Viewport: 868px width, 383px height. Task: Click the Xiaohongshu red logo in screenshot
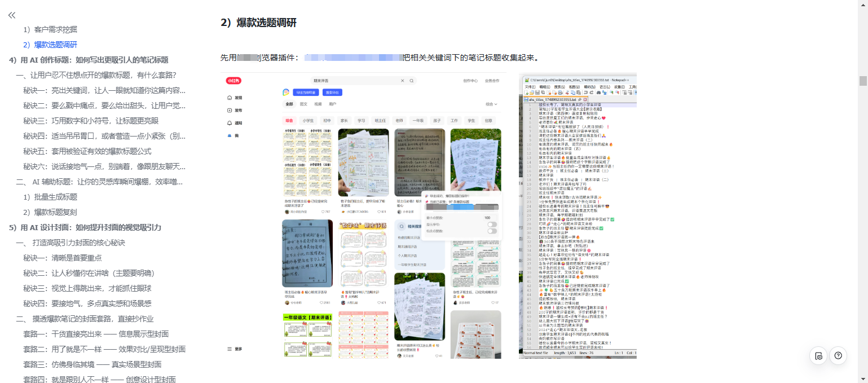pos(233,81)
